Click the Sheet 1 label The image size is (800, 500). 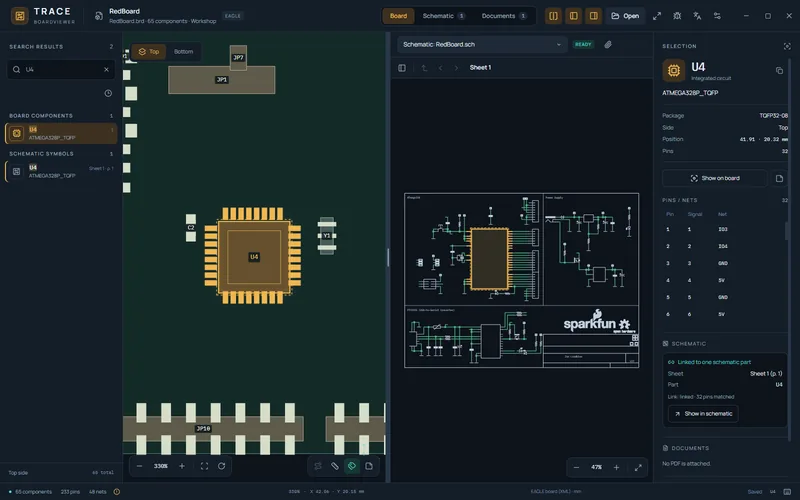480,67
